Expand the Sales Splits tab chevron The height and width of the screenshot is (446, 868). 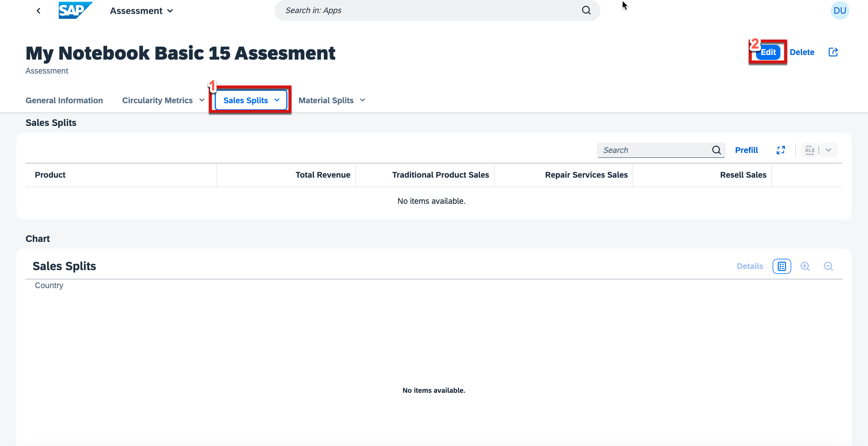[x=277, y=100]
